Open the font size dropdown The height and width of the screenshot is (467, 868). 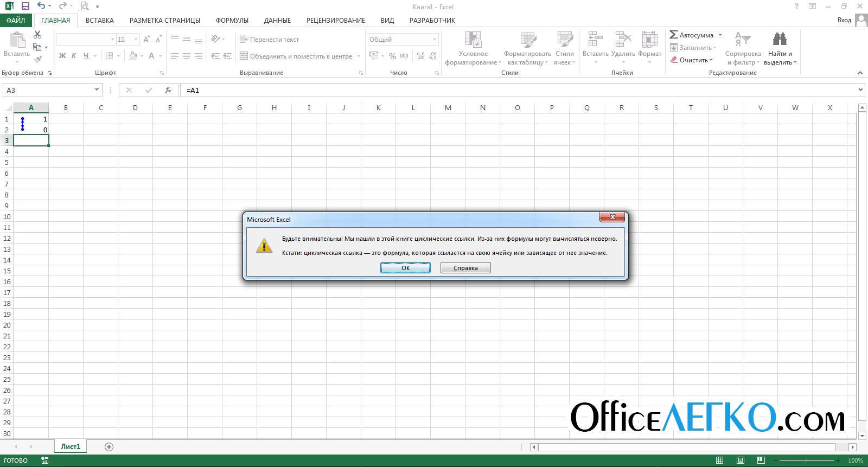pos(136,40)
